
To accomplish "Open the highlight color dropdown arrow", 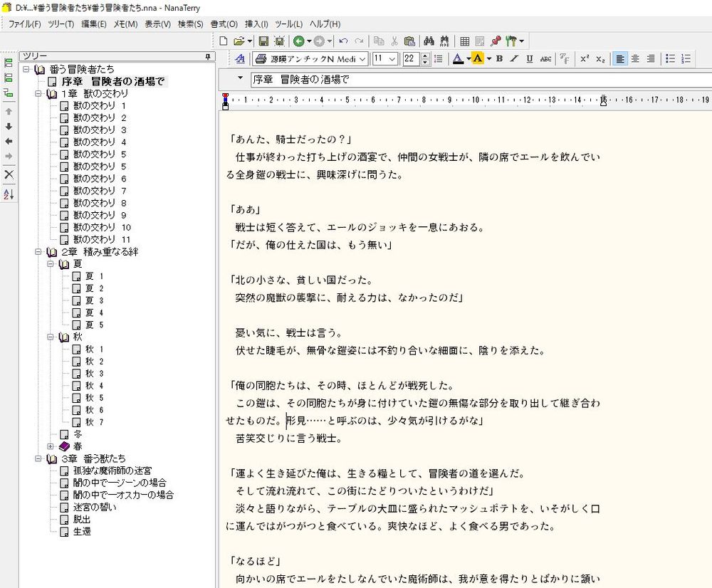I will click(x=488, y=58).
